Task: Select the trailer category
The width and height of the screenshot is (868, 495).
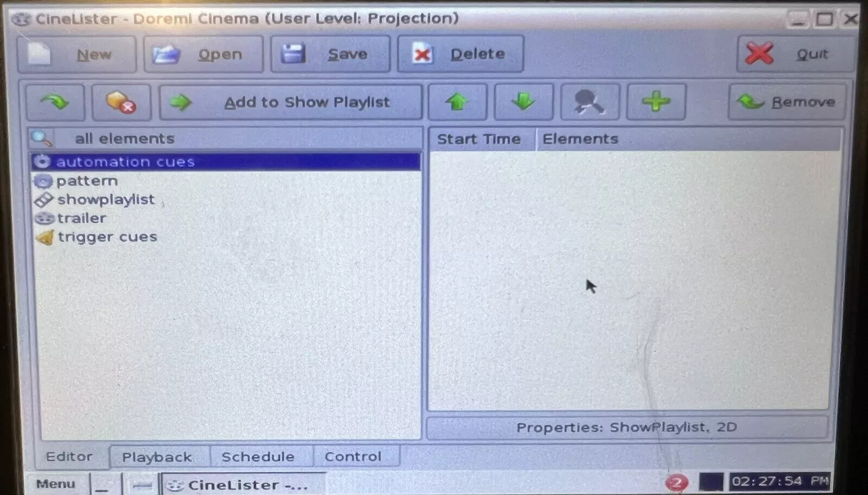Action: click(x=226, y=218)
